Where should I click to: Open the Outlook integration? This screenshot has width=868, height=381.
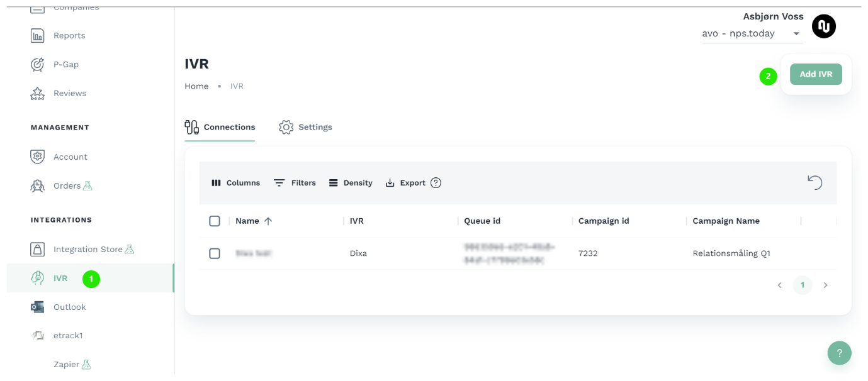[x=69, y=307]
